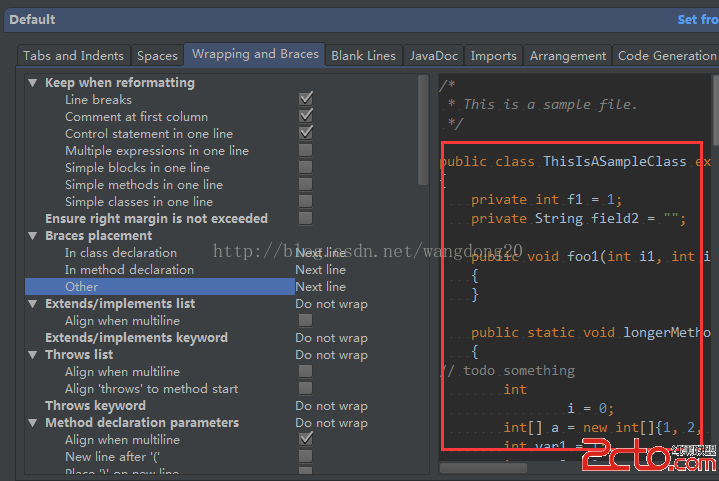Open In class declaration brace placement dropdown
Viewport: 719px width, 481px height.
point(321,253)
